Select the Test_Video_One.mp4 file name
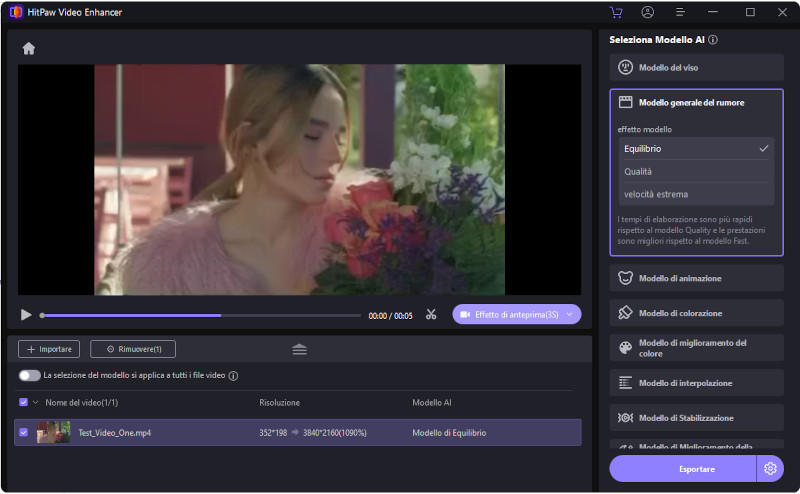Image resolution: width=800 pixels, height=494 pixels. [114, 433]
